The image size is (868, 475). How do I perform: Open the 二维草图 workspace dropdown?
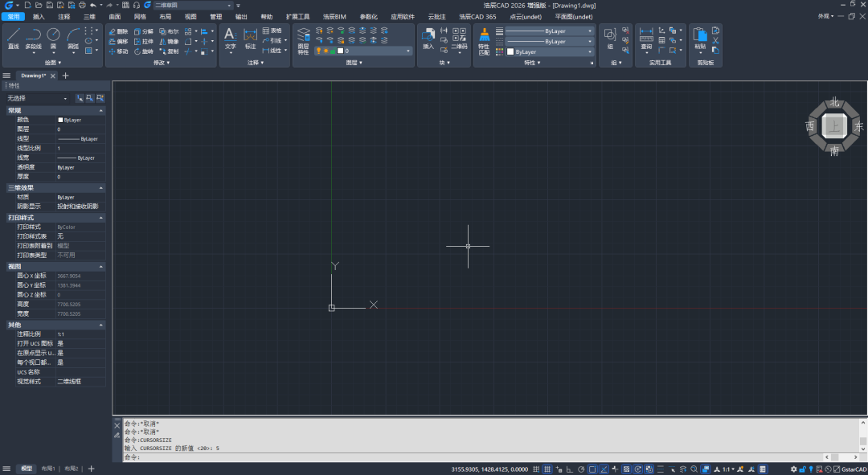pos(194,5)
